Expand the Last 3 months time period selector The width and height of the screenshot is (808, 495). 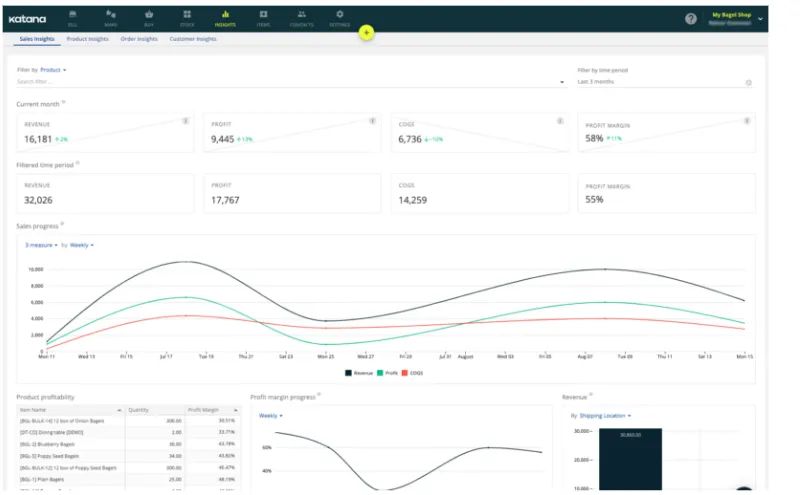664,82
